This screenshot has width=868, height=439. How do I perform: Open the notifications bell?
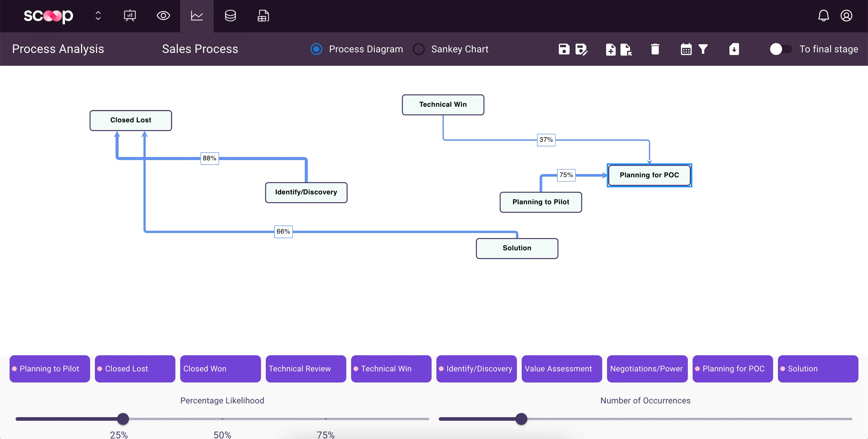click(x=823, y=16)
